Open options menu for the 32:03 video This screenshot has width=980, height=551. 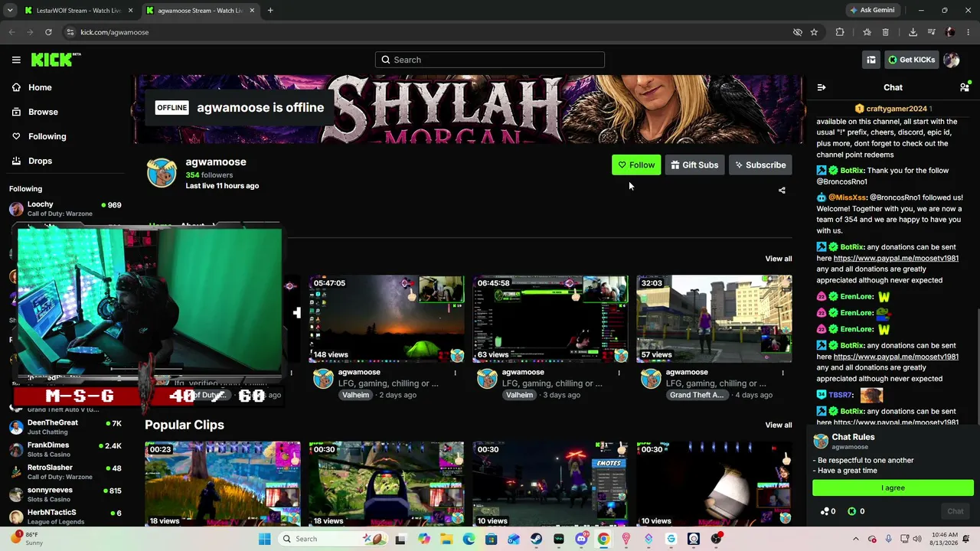click(x=782, y=373)
